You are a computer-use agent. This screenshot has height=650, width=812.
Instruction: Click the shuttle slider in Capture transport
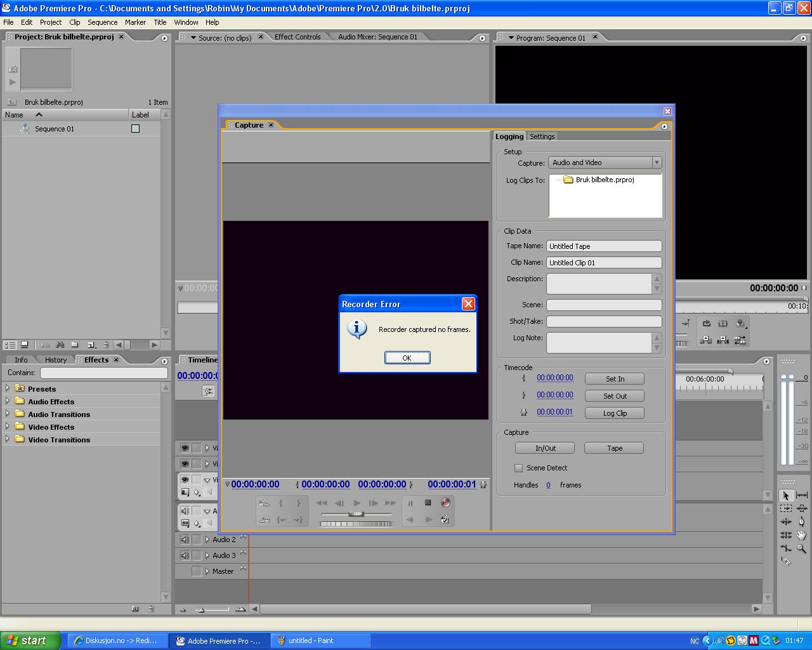[356, 514]
